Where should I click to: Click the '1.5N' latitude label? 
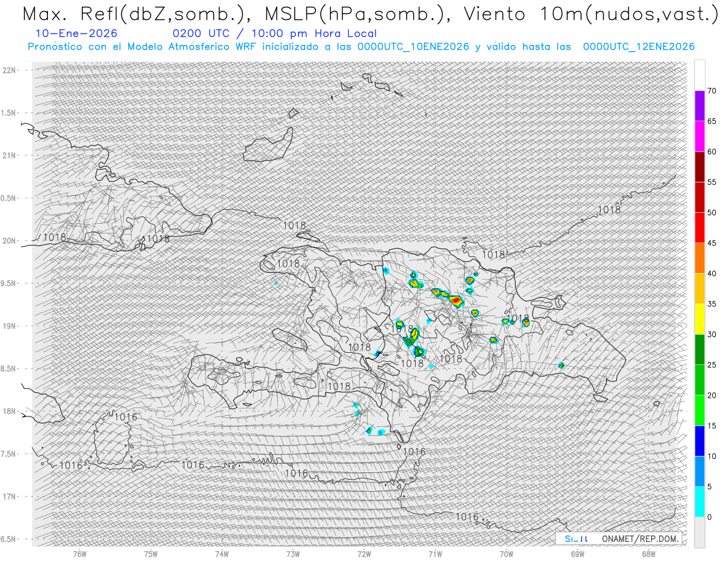[x=8, y=113]
